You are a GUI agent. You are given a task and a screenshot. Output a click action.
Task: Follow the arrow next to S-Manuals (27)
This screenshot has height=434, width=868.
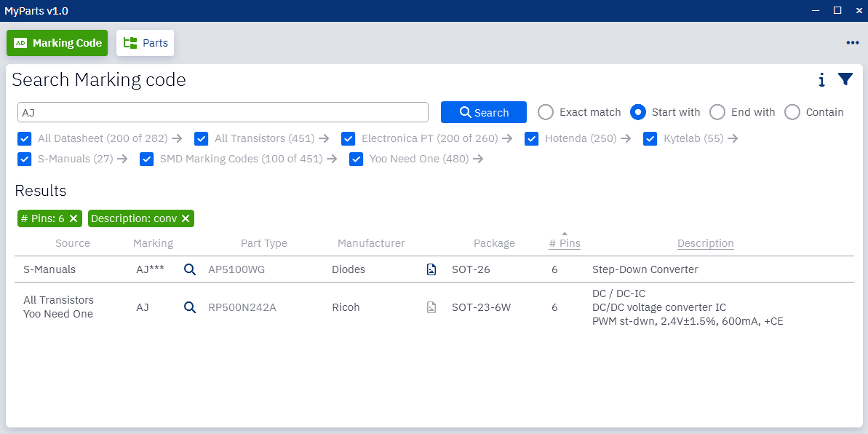click(122, 159)
